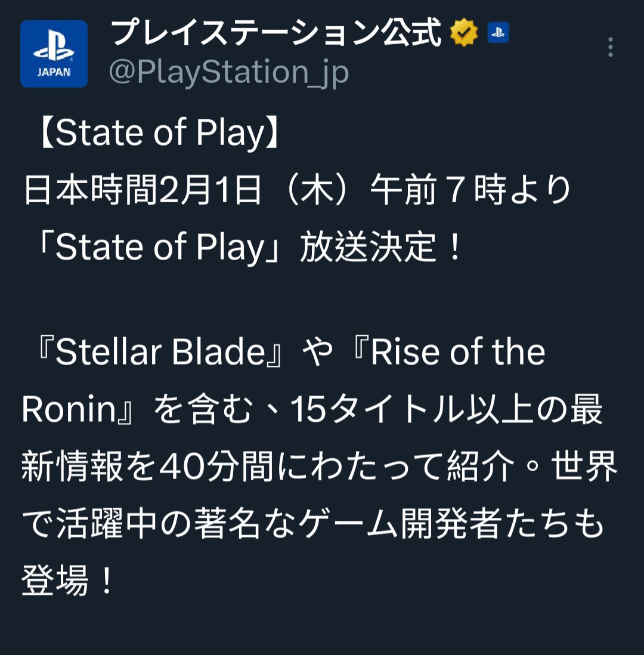Open the three-dot more options menu

click(610, 47)
